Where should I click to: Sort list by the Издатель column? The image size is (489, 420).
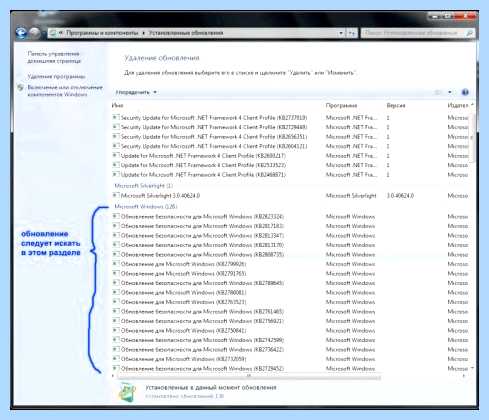tap(458, 105)
